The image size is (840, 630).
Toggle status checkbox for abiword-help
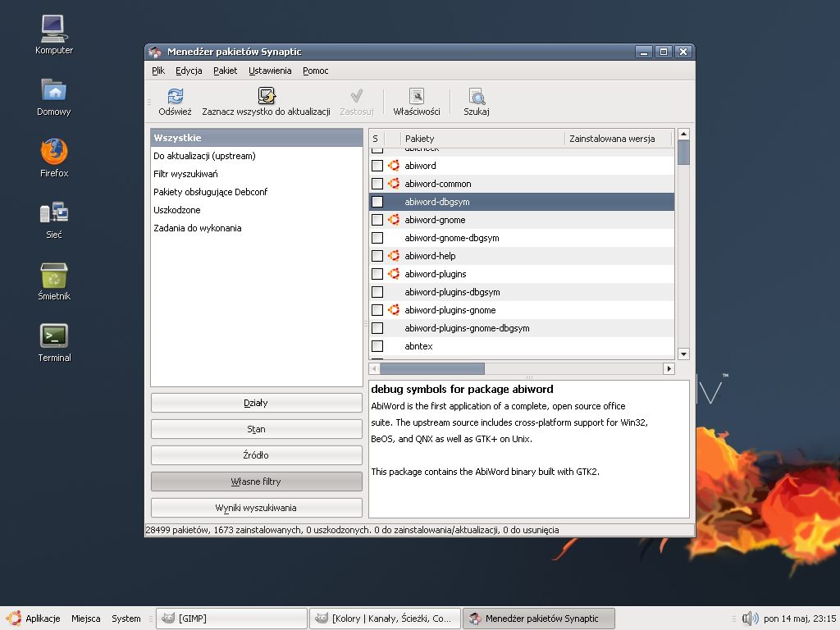[377, 256]
